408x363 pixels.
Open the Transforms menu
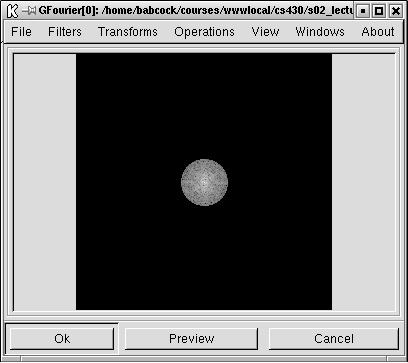pos(128,32)
